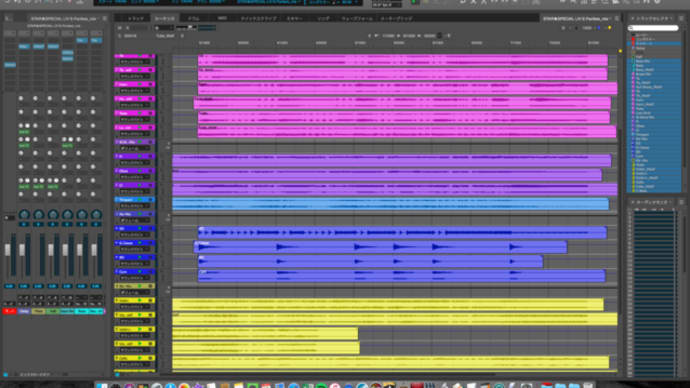This screenshot has height=388, width=690.
Task: Click the small blue square icon below the Mixer
Action: click(x=6, y=375)
